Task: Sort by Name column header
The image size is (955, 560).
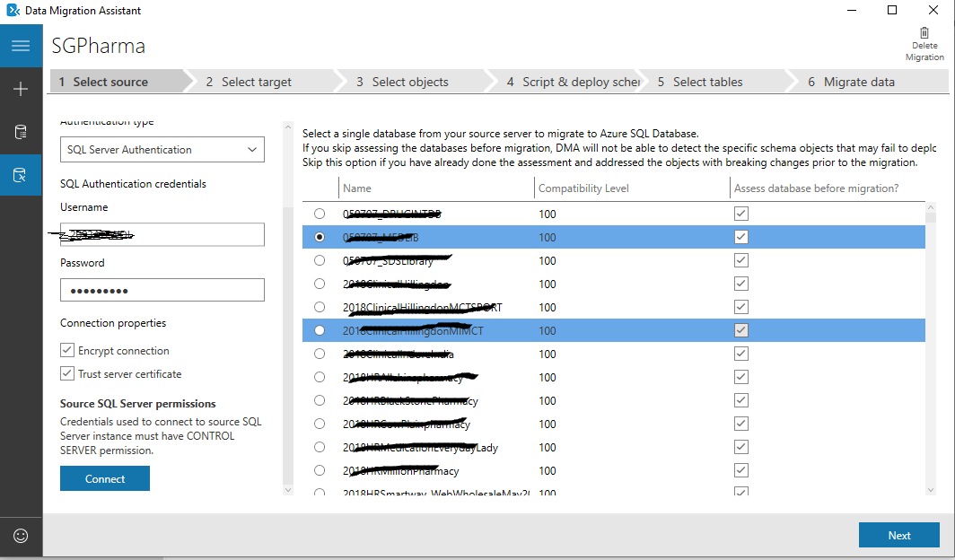Action: (x=357, y=188)
